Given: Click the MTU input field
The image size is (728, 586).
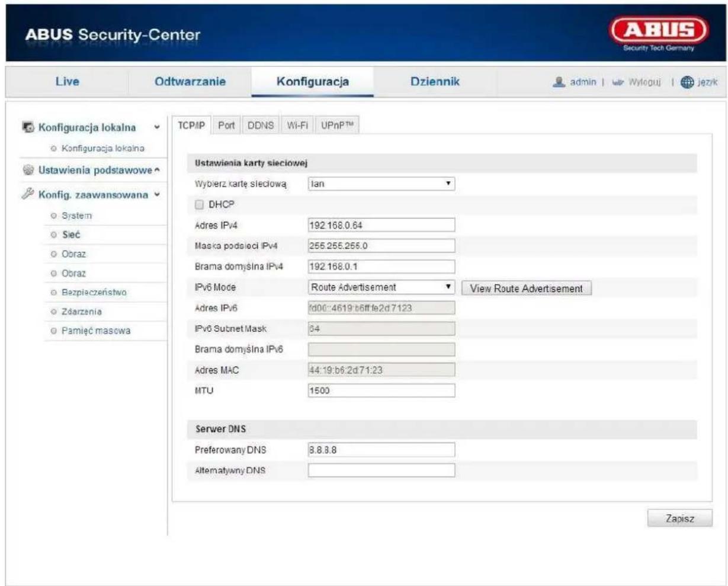Looking at the screenshot, I should tap(381, 390).
